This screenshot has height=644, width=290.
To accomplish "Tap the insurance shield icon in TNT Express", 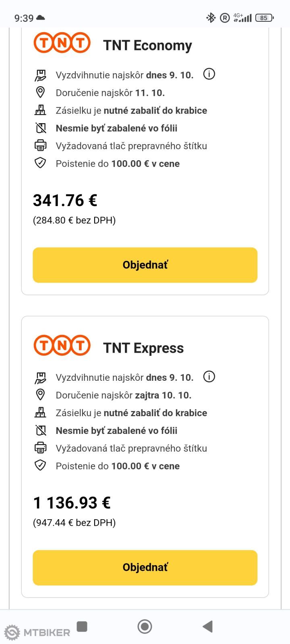I will 40,466.
